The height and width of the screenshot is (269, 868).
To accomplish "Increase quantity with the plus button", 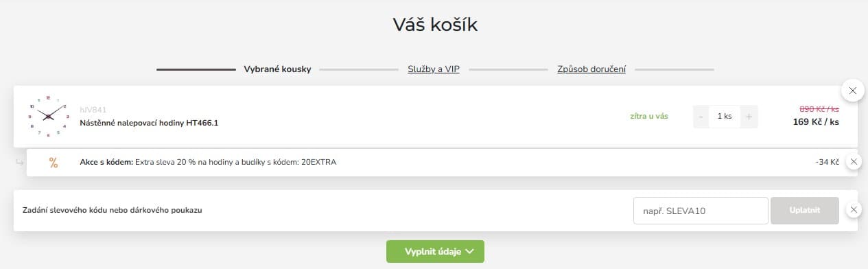I will coord(749,117).
